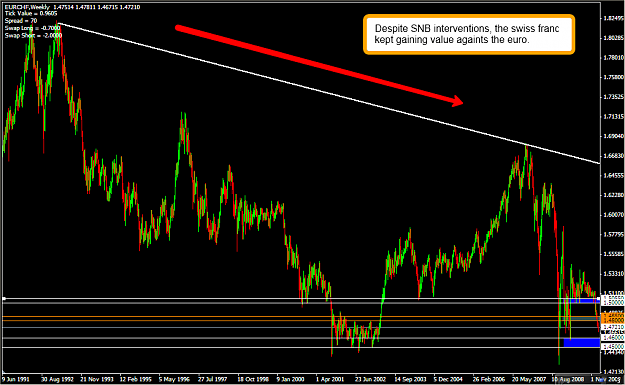Click the 1.64555 price axis label

614,175
